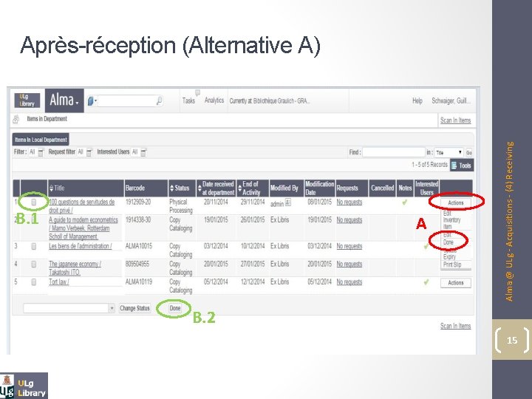
Task: Sort by Status column arrows
Action: 171,188
